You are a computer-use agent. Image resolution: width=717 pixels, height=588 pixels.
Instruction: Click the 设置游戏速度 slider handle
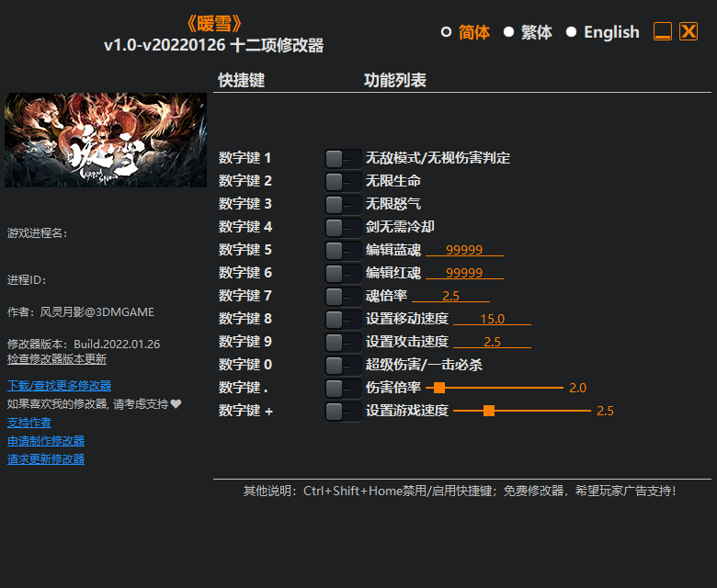[489, 411]
